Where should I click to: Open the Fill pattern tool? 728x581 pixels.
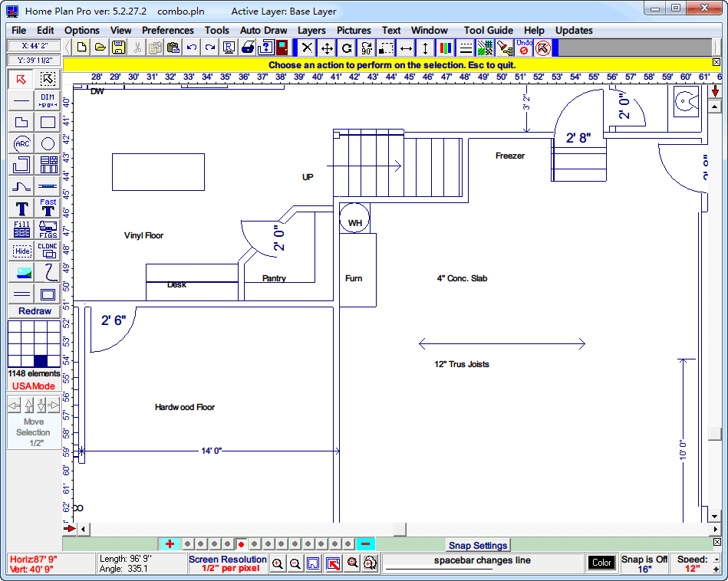click(21, 229)
